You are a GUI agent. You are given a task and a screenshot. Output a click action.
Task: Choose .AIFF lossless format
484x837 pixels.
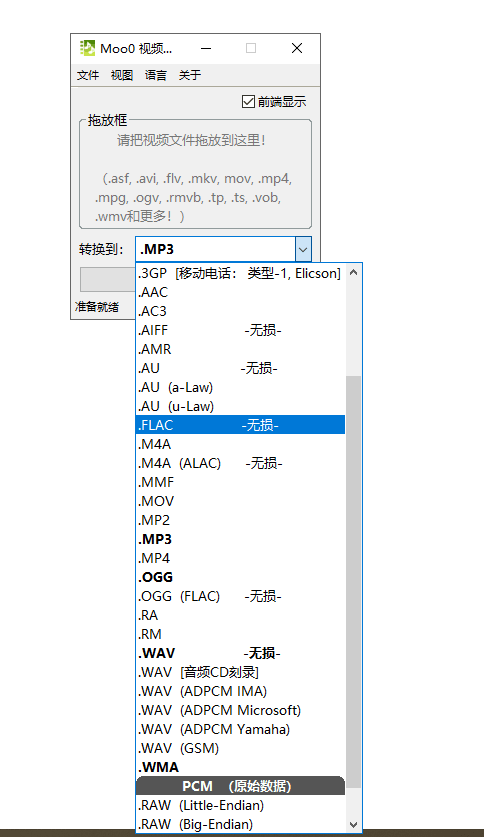point(241,330)
